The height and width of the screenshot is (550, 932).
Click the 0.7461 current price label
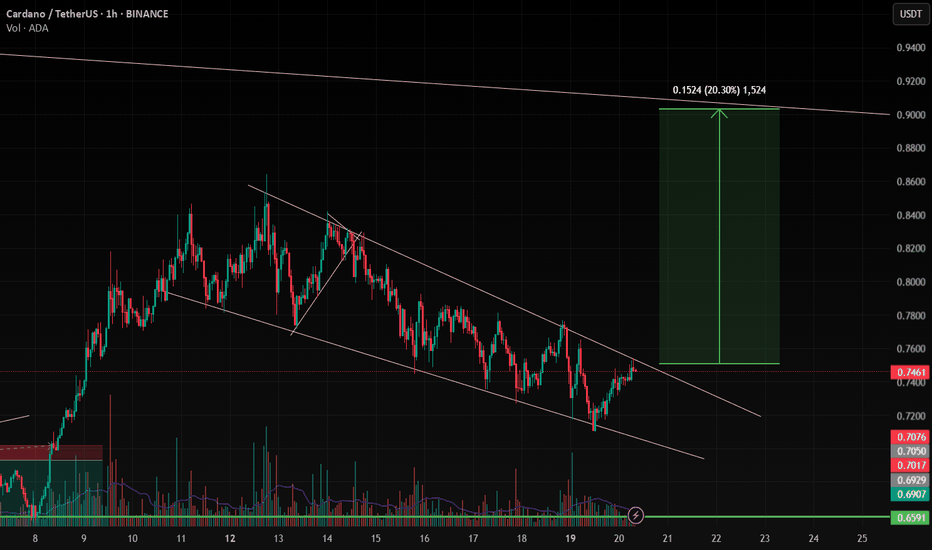point(910,372)
